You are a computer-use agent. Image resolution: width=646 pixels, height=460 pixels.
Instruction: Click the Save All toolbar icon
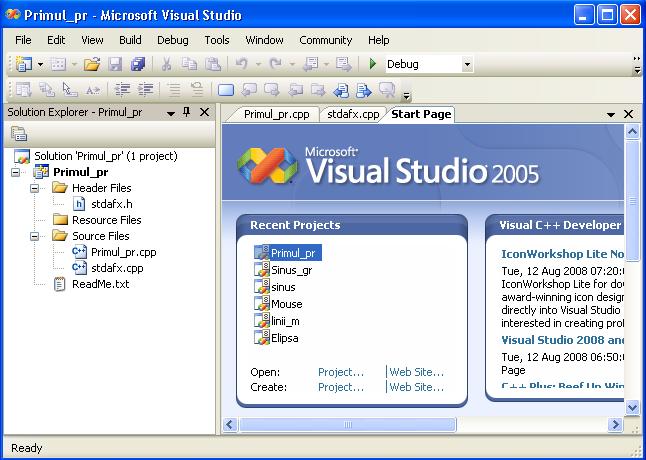coord(137,64)
